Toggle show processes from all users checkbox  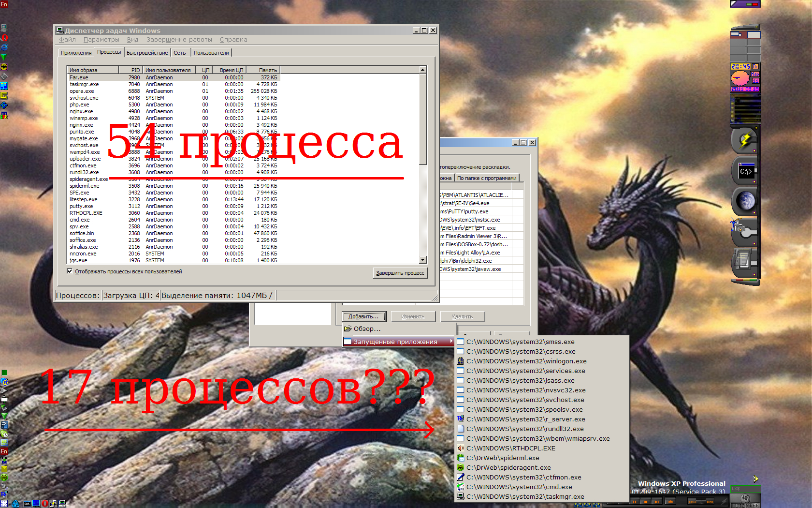click(70, 271)
